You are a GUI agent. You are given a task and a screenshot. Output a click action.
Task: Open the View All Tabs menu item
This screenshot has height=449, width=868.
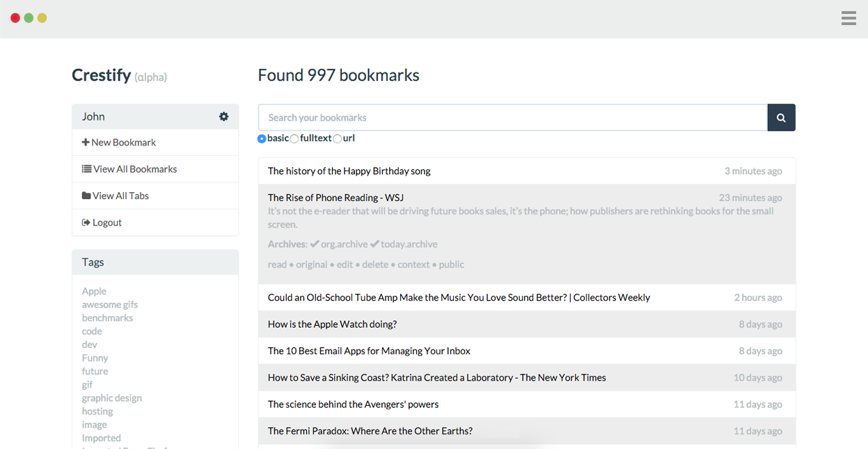(120, 196)
